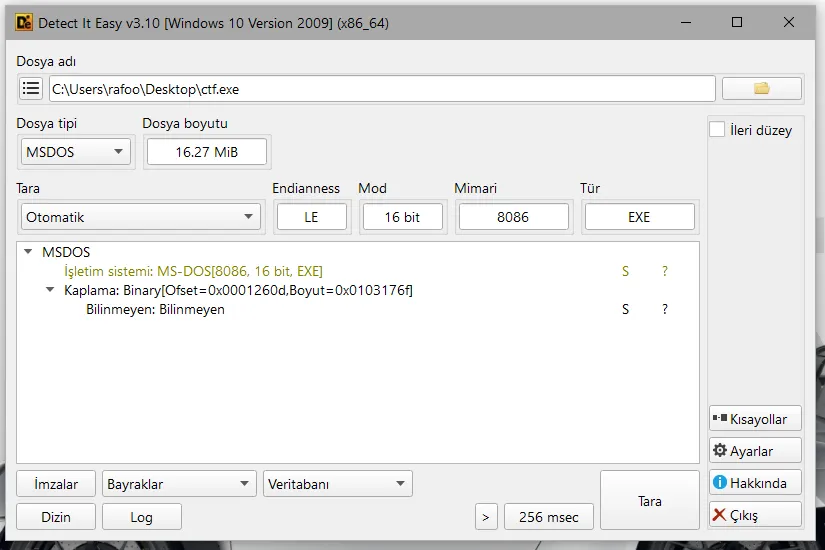The width and height of the screenshot is (825, 550).
Task: Click the 16 bit mode field
Action: coord(403,217)
